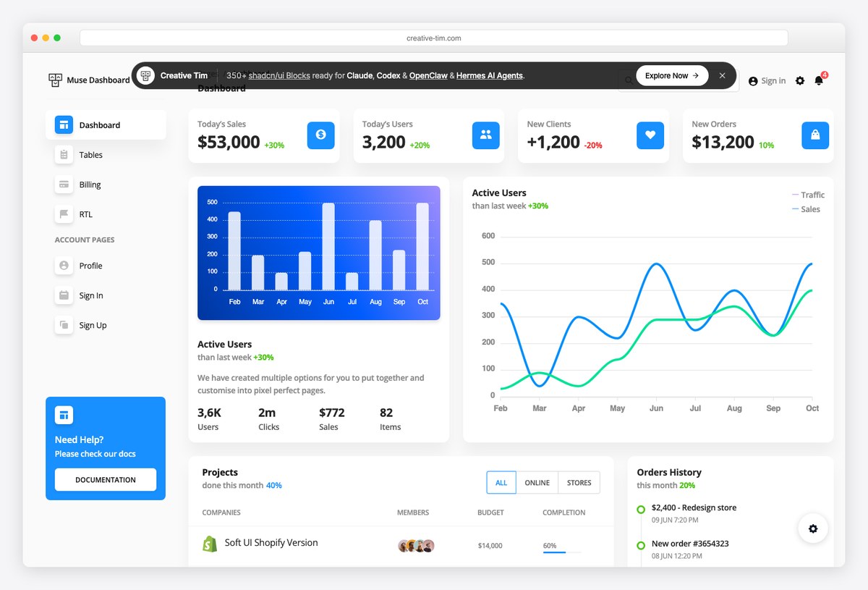Open Billing in the sidebar
The width and height of the screenshot is (868, 590).
point(106,184)
